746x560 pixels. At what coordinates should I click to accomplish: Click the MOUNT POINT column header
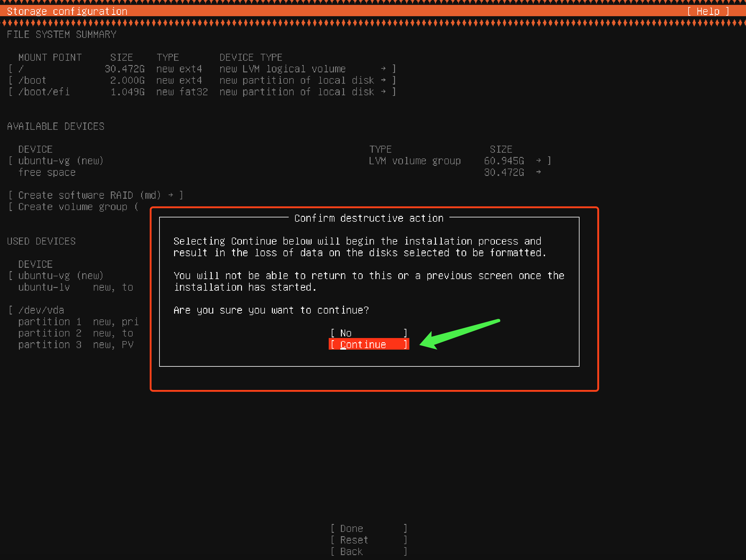(50, 57)
